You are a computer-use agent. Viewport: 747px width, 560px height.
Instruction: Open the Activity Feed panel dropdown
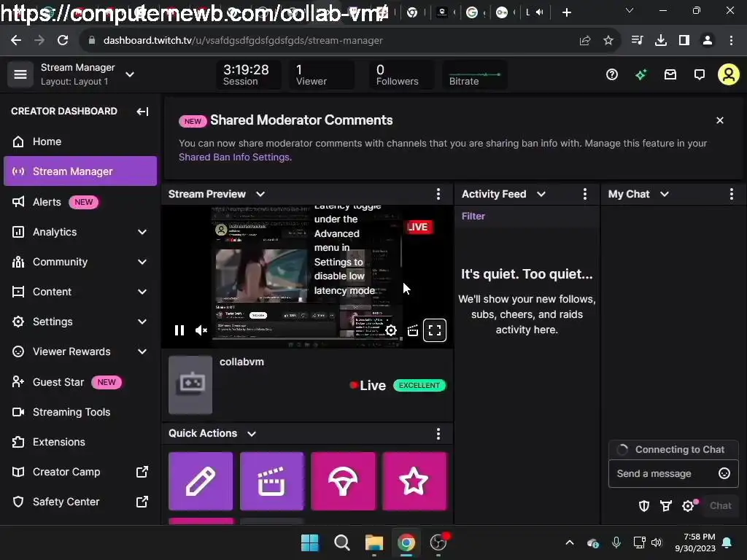pos(541,194)
